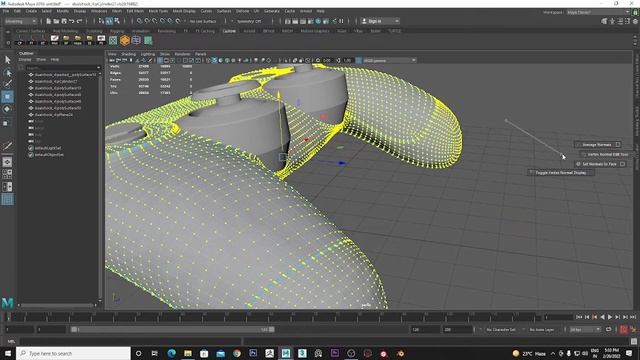Image resolution: width=640 pixels, height=360 pixels.
Task: Check Average Normals option box
Action: (x=618, y=144)
